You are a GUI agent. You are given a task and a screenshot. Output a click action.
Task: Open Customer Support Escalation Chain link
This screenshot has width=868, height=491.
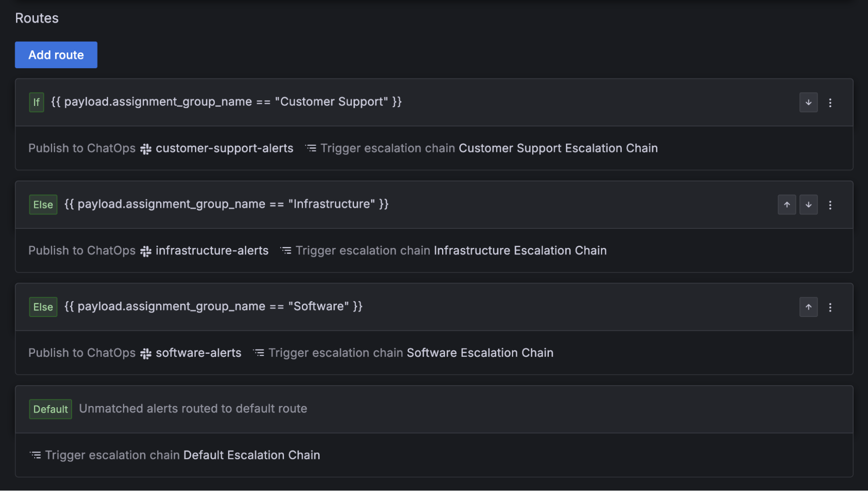(x=558, y=148)
